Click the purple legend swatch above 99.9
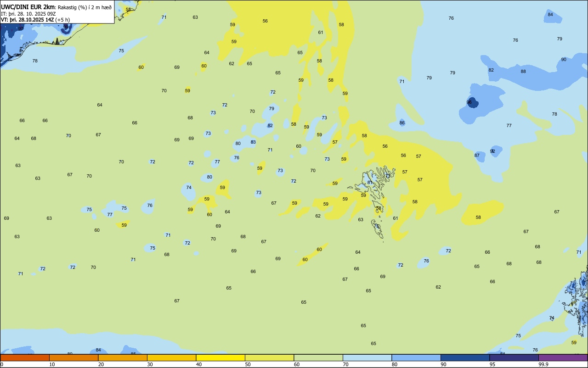Viewport: 588px width, 368px height. 563,357
